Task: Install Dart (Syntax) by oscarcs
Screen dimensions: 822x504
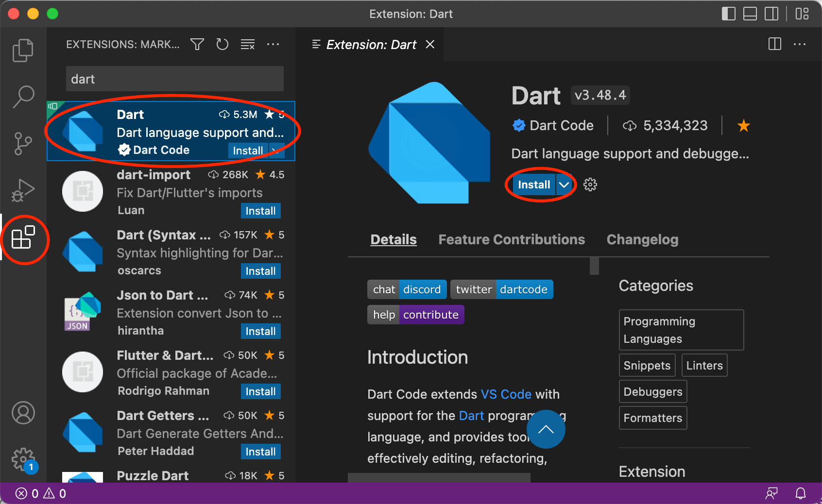Action: pyautogui.click(x=260, y=271)
